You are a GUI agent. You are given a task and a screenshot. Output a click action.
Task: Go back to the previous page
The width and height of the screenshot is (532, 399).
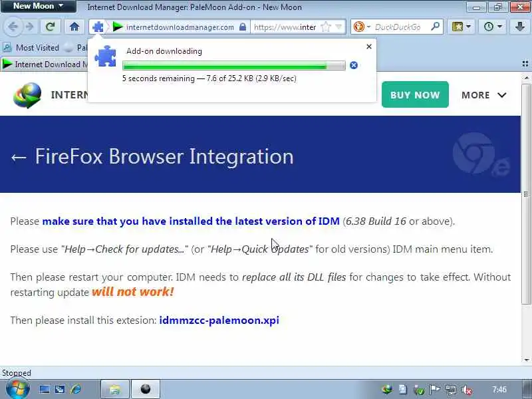13,27
